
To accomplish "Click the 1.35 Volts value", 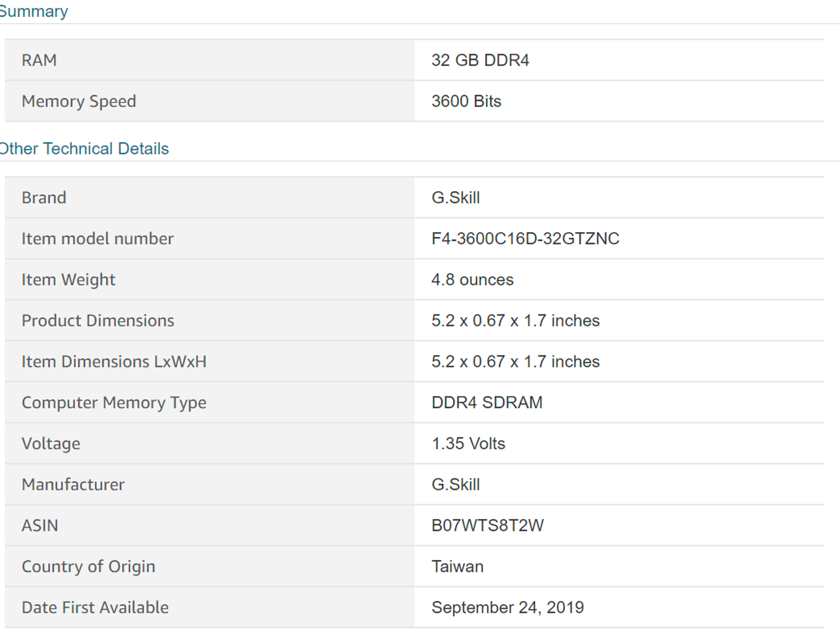I will pos(468,443).
